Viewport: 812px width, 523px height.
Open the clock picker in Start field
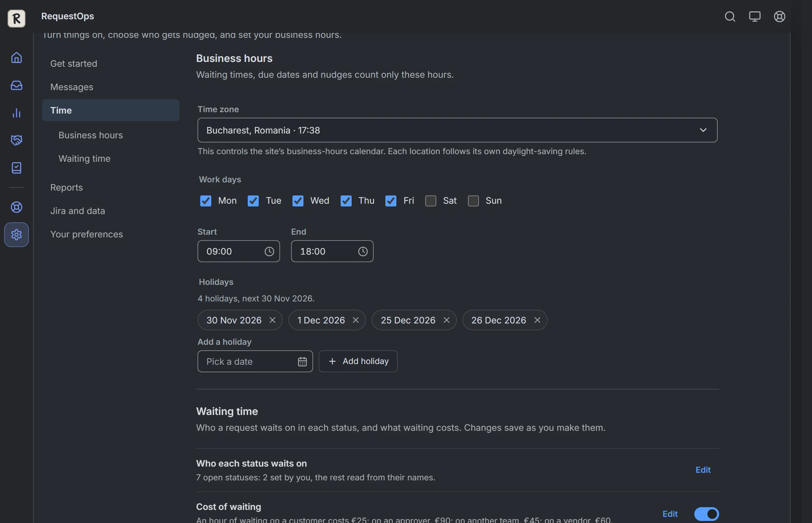click(x=269, y=251)
